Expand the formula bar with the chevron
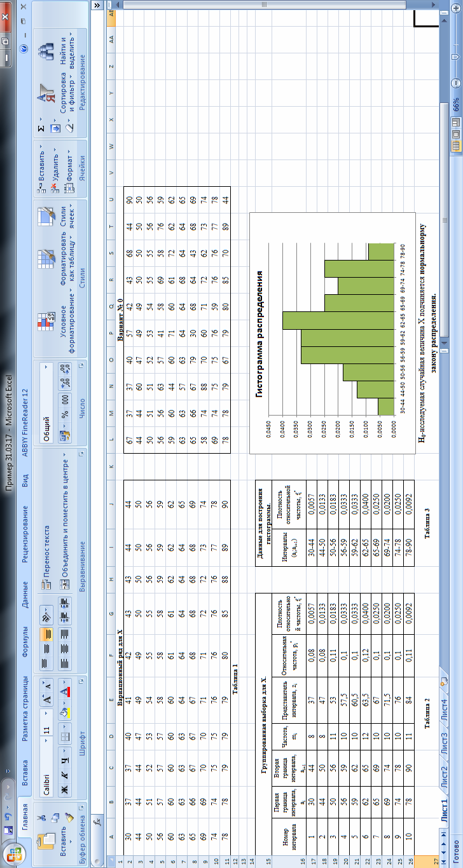 (x=97, y=6)
